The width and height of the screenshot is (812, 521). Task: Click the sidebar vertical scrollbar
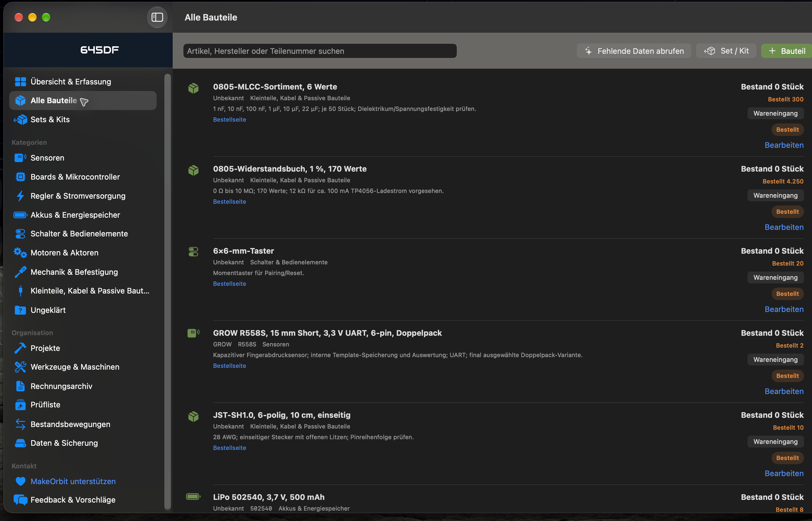click(x=168, y=291)
